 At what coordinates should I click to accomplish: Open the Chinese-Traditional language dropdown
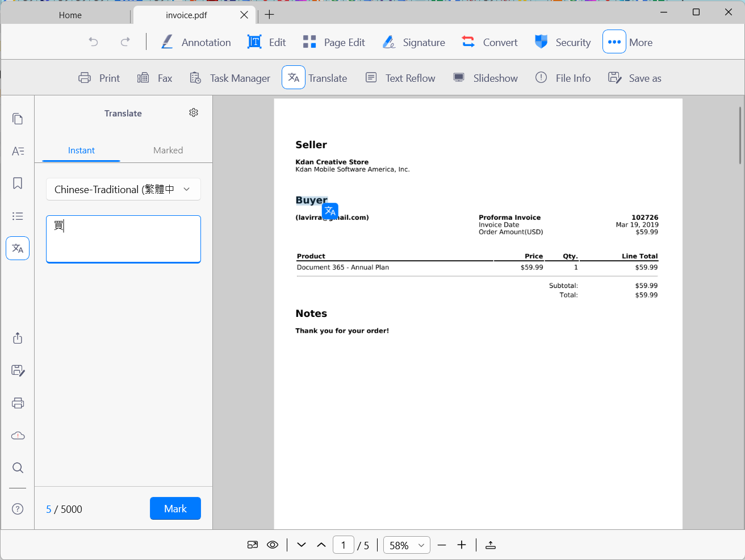(123, 189)
